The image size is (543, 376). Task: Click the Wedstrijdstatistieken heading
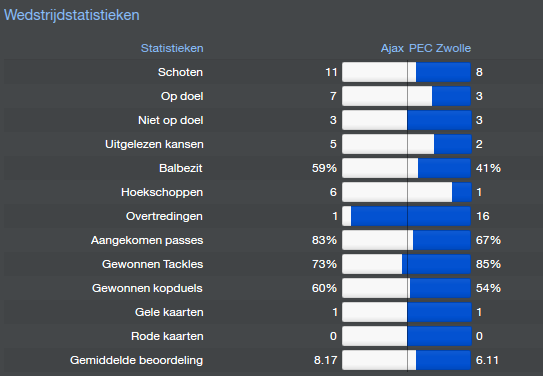(x=72, y=15)
